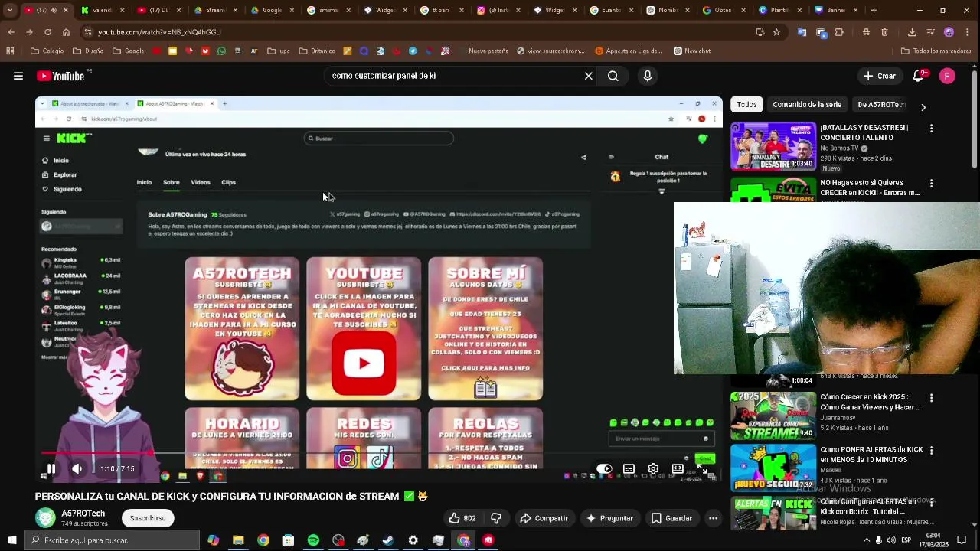This screenshot has width=980, height=551.
Task: Open the Cómo Crecer en Kick 2025 thumbnail
Action: click(x=773, y=416)
